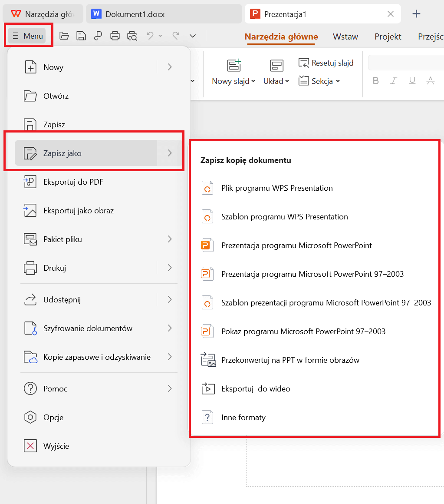Open the undo history dropdown arrow
Viewport: 444px width, 504px height.
(x=161, y=36)
